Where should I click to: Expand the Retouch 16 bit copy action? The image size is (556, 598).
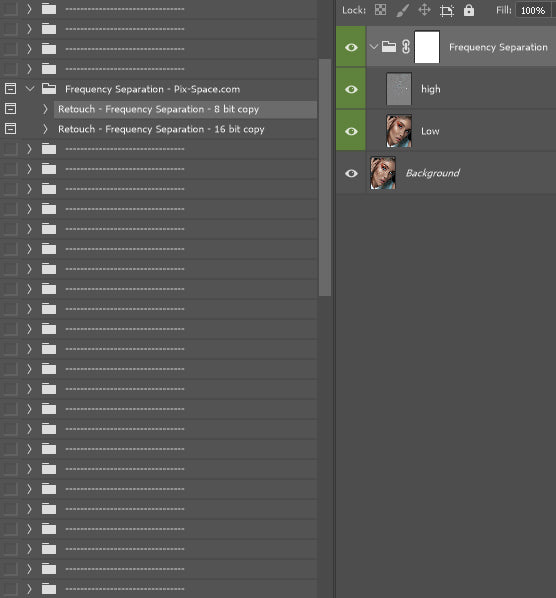pyautogui.click(x=45, y=129)
